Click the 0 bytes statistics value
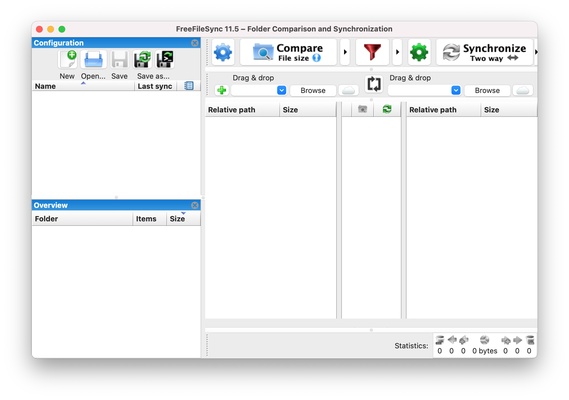The width and height of the screenshot is (569, 400). (x=484, y=351)
